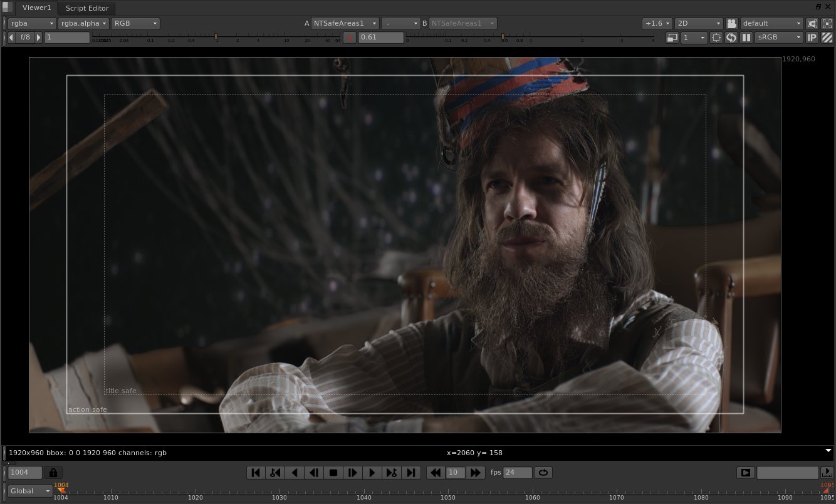Click the gain value field showing 1
The image size is (836, 504).
[67, 38]
